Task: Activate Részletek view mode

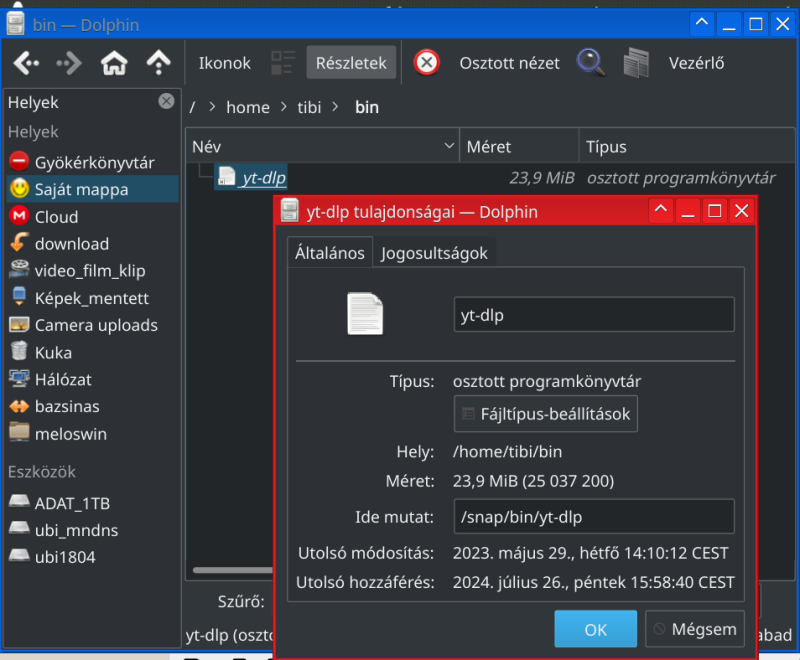Action: pyautogui.click(x=351, y=63)
